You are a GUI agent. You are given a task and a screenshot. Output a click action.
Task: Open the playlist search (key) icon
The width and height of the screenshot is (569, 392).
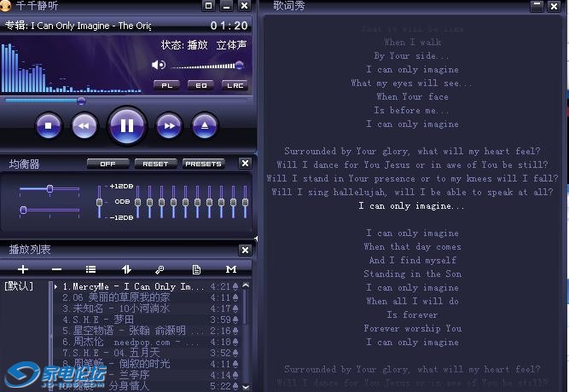tap(160, 269)
